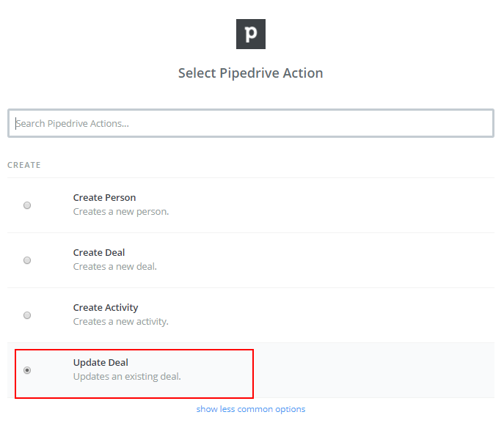Select the Create Deal radio button
The image size is (504, 423).
tap(27, 260)
